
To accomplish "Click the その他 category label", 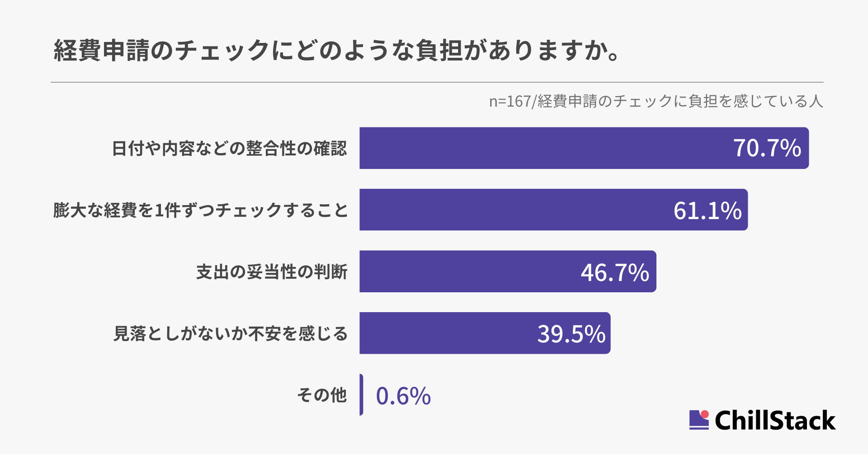I will click(x=322, y=395).
